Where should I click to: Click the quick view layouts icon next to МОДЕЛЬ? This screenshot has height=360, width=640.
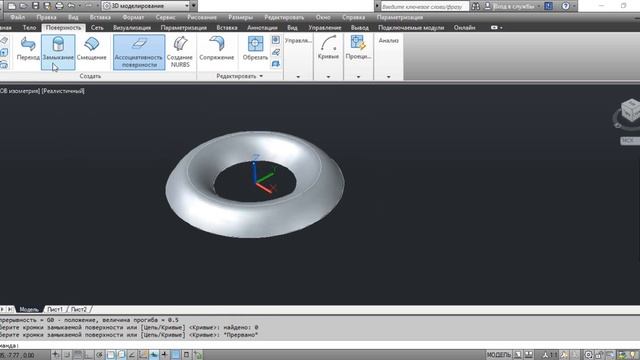[518, 355]
